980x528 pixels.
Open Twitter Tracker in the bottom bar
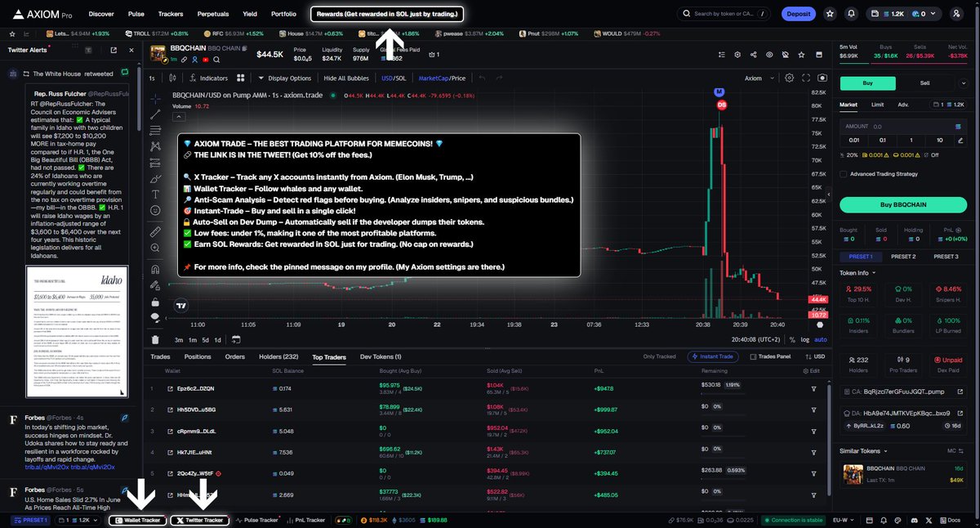[199, 520]
